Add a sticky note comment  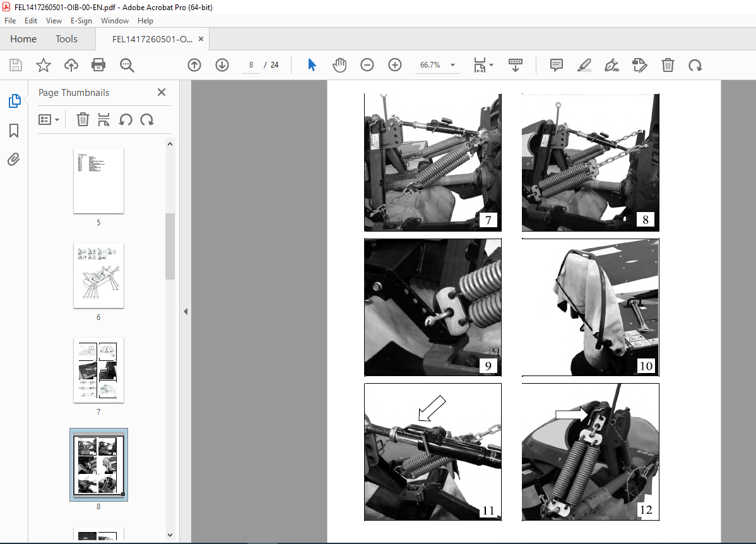pyautogui.click(x=557, y=65)
